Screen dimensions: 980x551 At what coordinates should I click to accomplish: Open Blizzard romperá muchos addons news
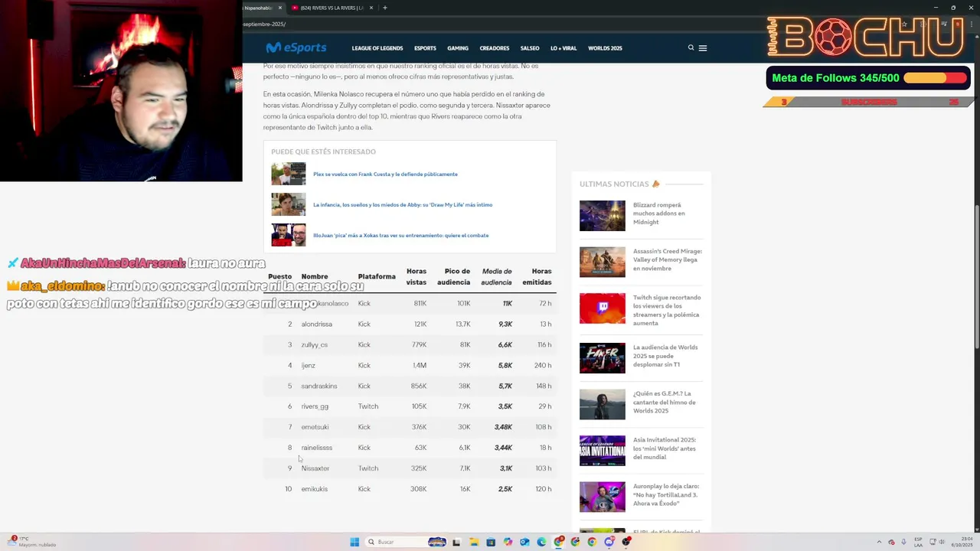coord(659,214)
